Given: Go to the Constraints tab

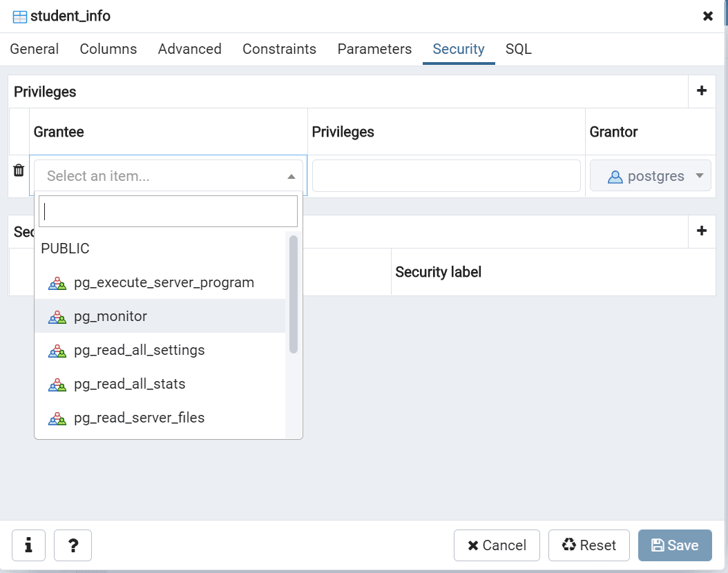Looking at the screenshot, I should (x=279, y=49).
